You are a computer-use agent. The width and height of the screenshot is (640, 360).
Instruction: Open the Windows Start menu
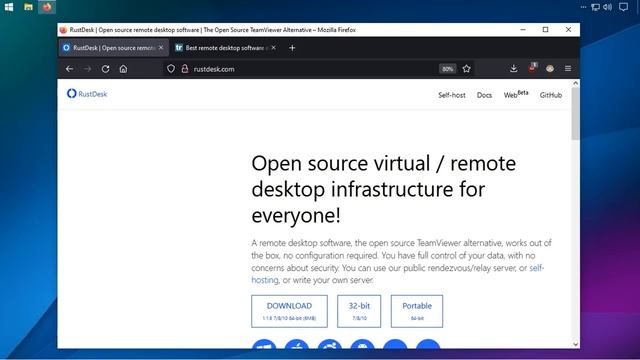[x=9, y=7]
